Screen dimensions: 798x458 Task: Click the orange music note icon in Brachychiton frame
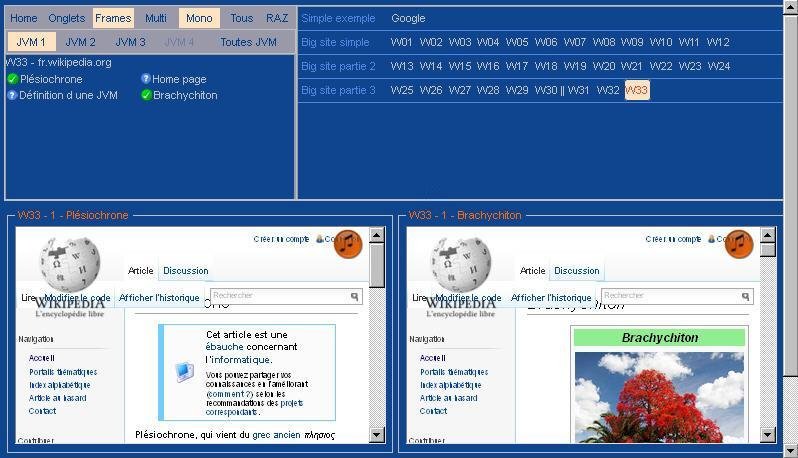click(x=739, y=244)
